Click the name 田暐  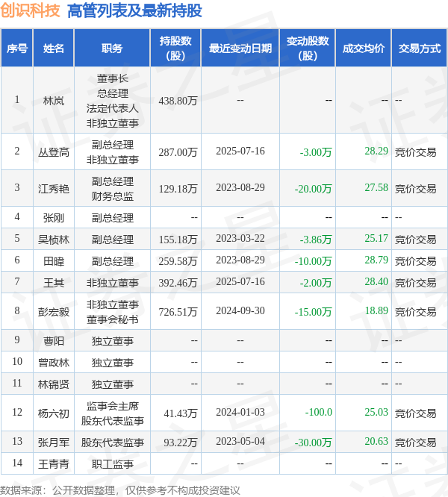pyautogui.click(x=54, y=261)
